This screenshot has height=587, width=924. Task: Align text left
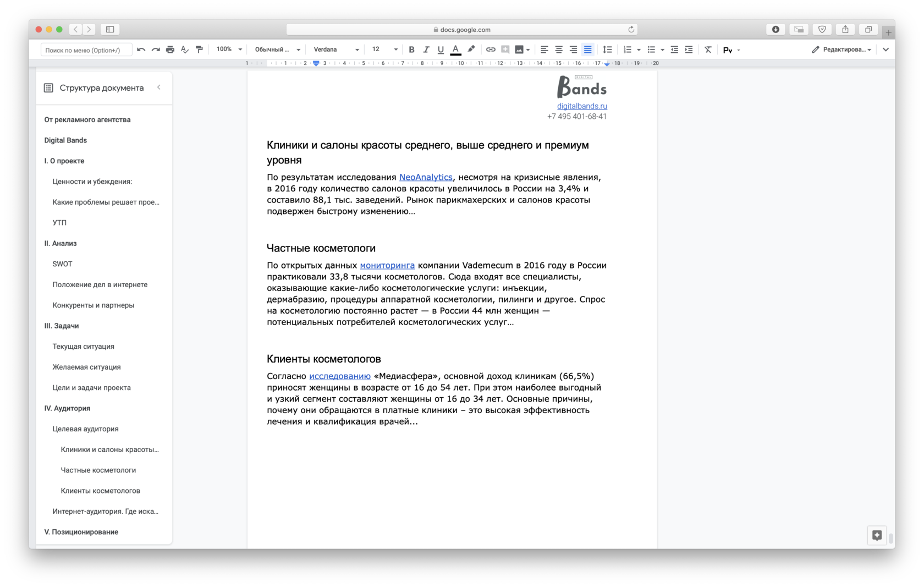(544, 50)
